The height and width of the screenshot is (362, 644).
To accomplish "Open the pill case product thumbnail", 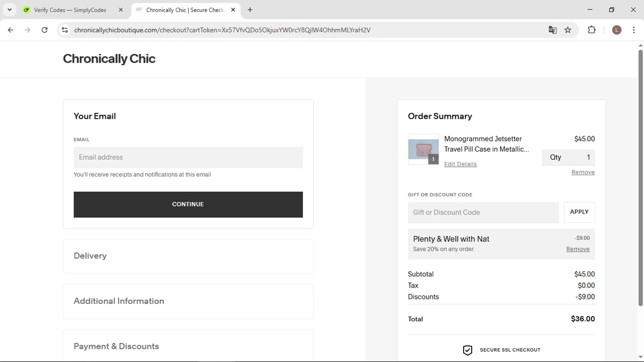I will point(423,149).
